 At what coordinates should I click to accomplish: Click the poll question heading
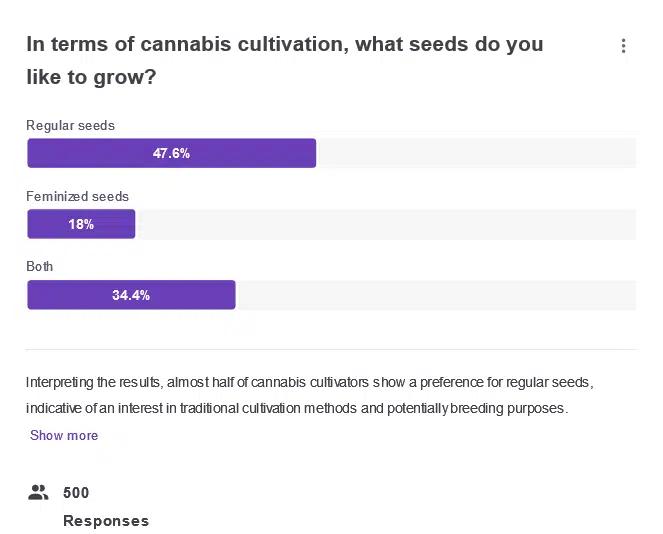284,60
